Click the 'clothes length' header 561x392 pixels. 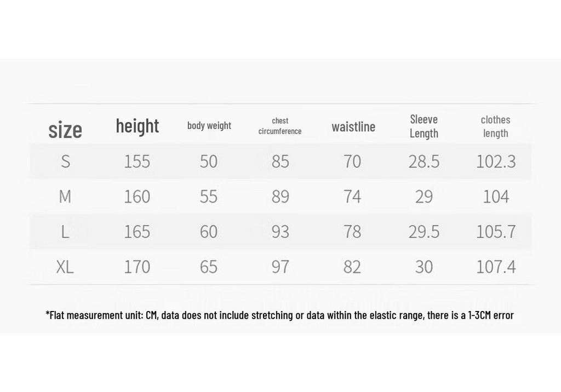pos(495,126)
